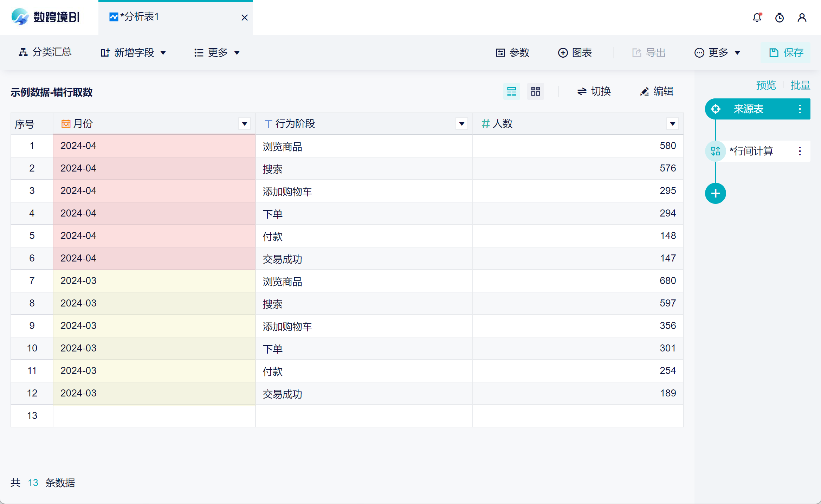Switch to table list view
The width and height of the screenshot is (821, 504).
[x=512, y=91]
